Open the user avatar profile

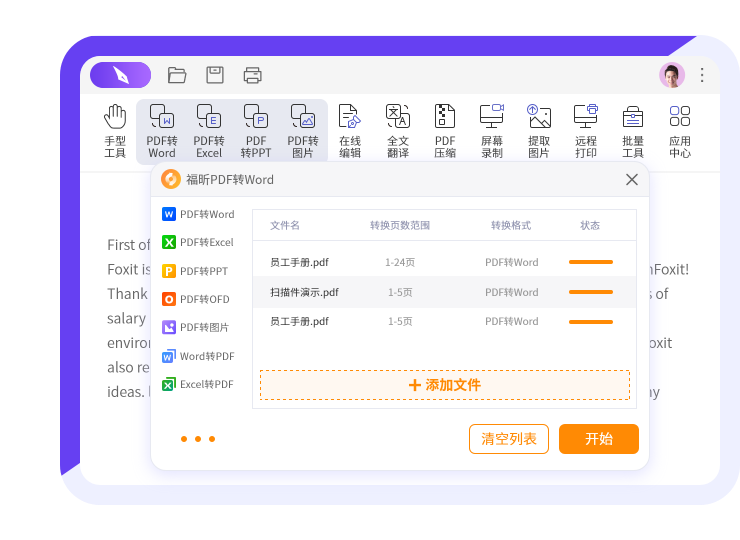coord(672,75)
